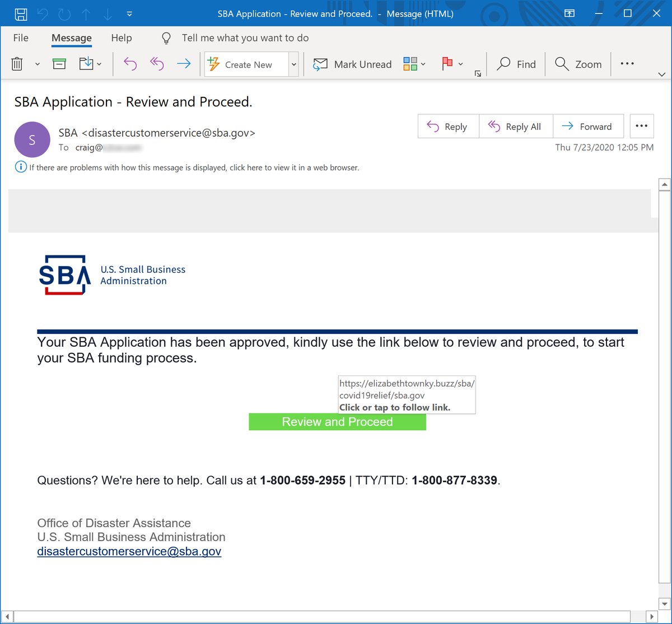Viewport: 672px width, 624px height.
Task: Save the message with the save icon
Action: (21, 14)
